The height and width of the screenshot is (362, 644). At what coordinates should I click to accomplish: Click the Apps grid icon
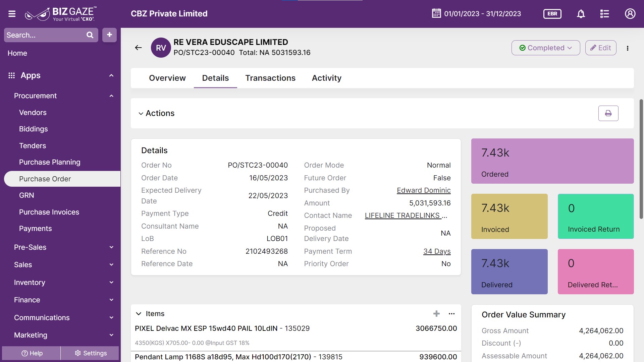[x=11, y=75]
